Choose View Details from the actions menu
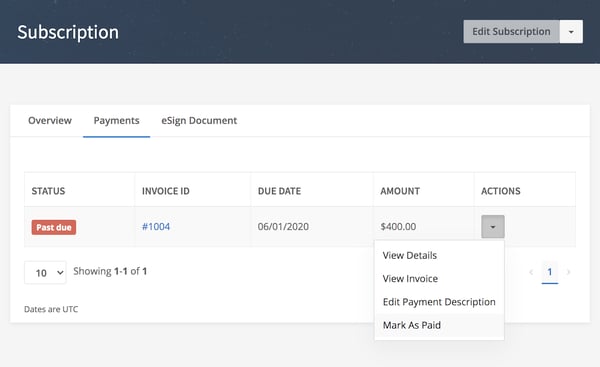The image size is (600, 367). [x=439, y=255]
